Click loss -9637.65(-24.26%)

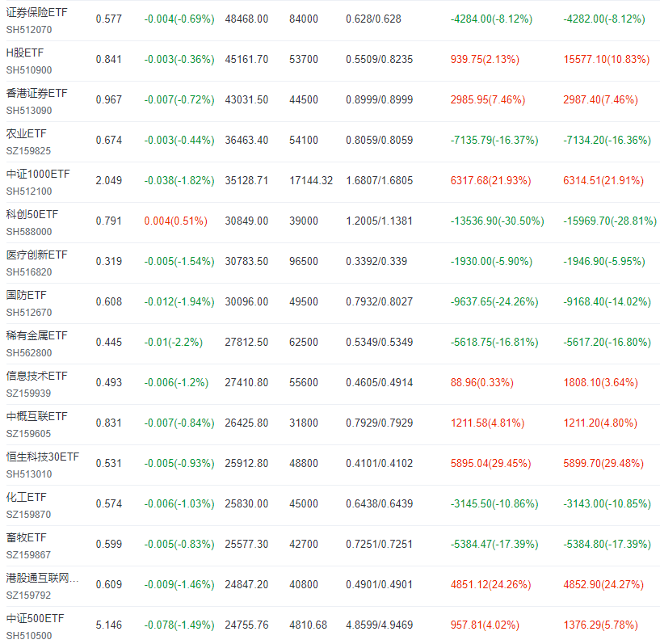coord(494,302)
